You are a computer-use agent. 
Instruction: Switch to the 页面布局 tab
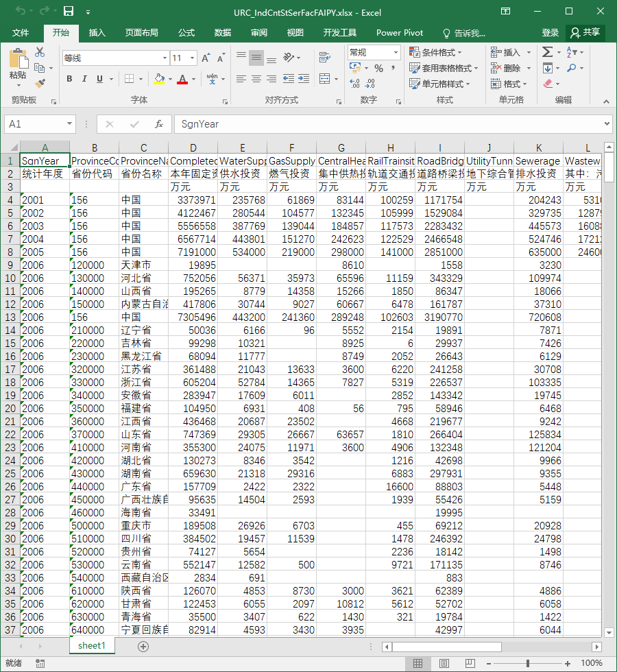click(x=142, y=33)
